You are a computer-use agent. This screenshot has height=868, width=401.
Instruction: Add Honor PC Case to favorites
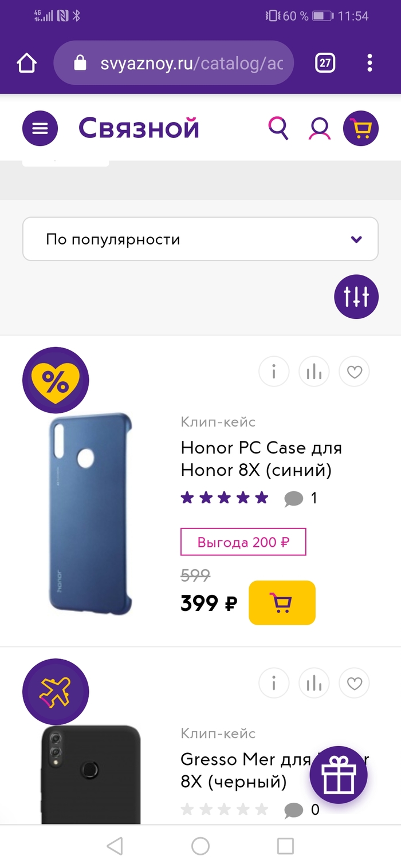tap(355, 372)
